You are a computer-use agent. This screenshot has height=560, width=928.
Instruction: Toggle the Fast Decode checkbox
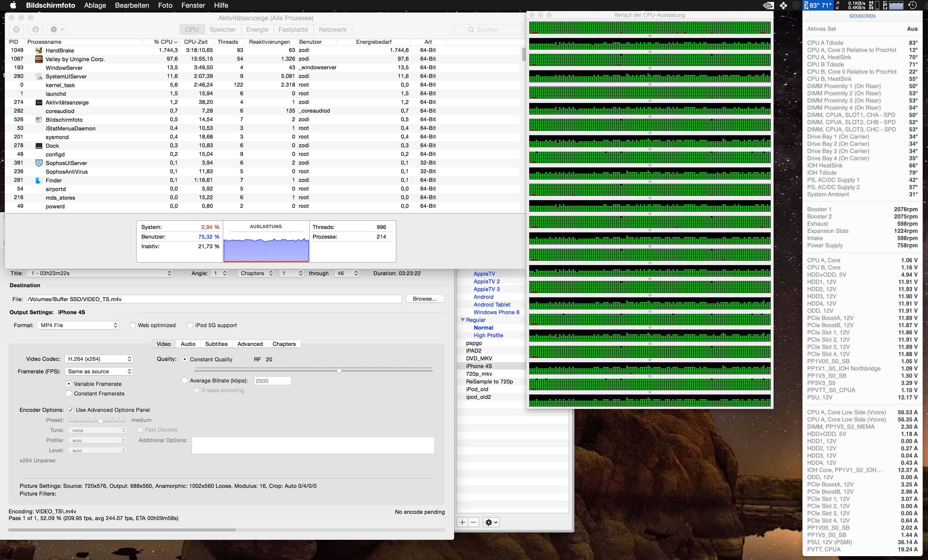[140, 429]
